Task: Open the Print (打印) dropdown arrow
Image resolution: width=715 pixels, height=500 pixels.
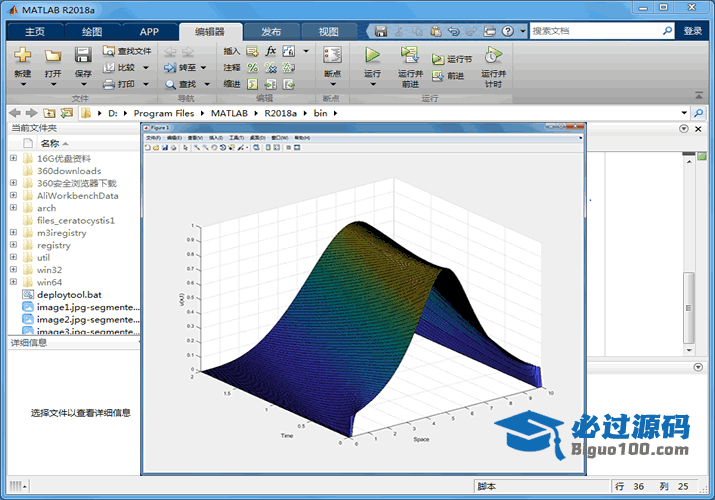Action: (x=146, y=84)
